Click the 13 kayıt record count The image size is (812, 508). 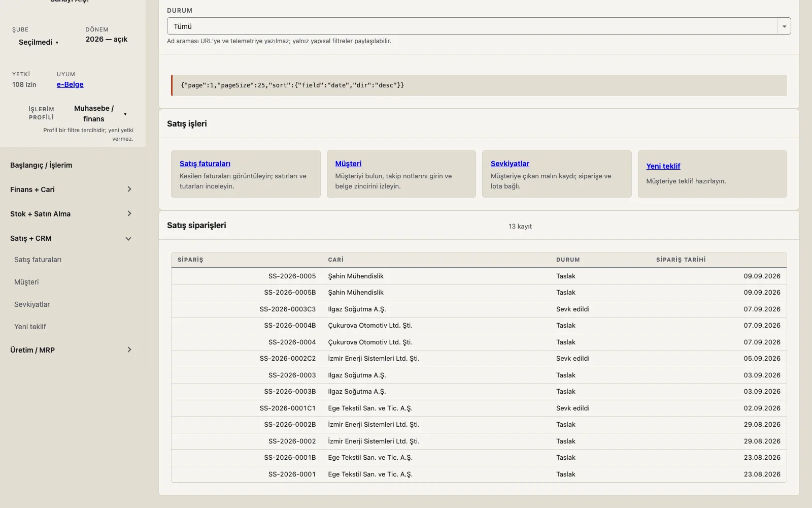click(520, 227)
